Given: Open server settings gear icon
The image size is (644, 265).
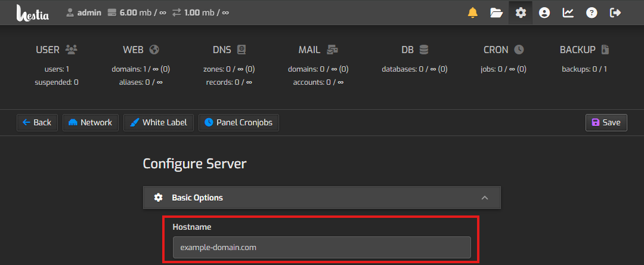Looking at the screenshot, I should tap(521, 13).
